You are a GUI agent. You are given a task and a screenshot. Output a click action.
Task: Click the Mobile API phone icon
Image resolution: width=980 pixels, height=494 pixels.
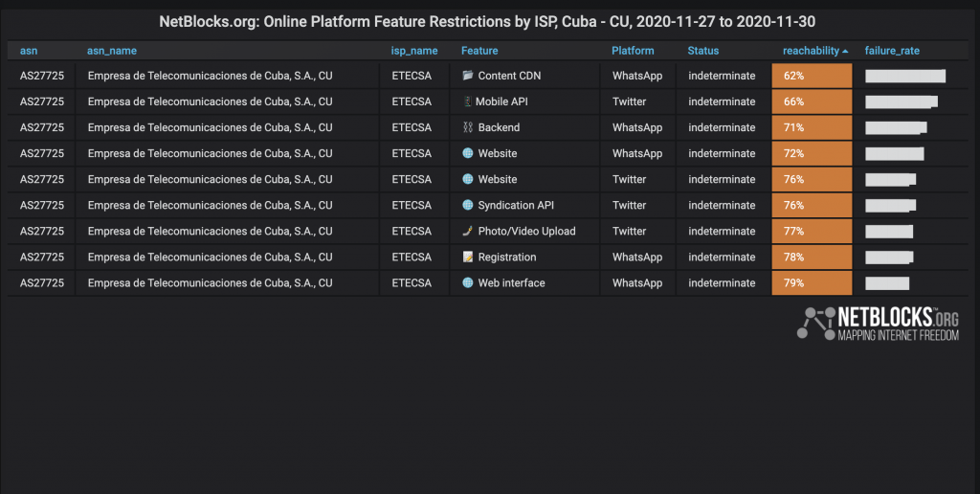click(x=467, y=101)
